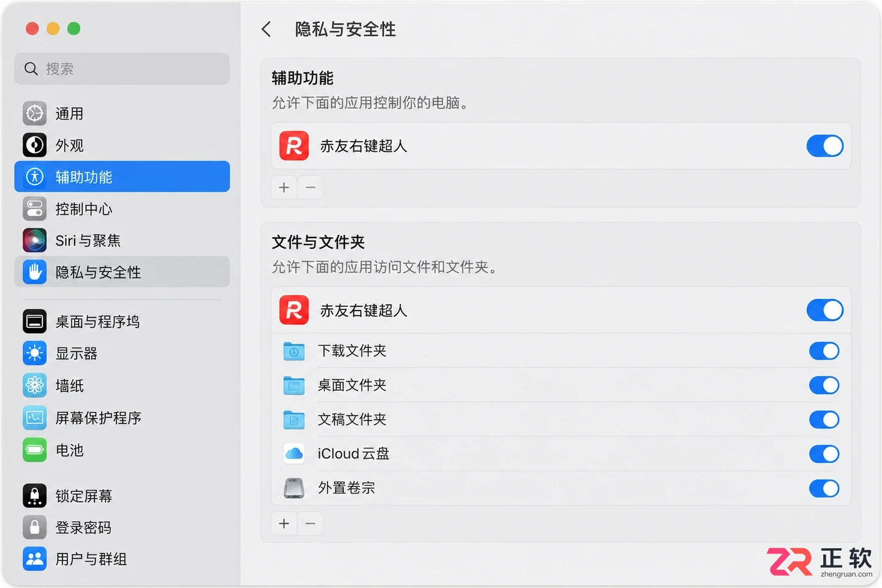Click the 通用 gear icon in sidebar
Viewport: 882px width, 588px height.
35,113
